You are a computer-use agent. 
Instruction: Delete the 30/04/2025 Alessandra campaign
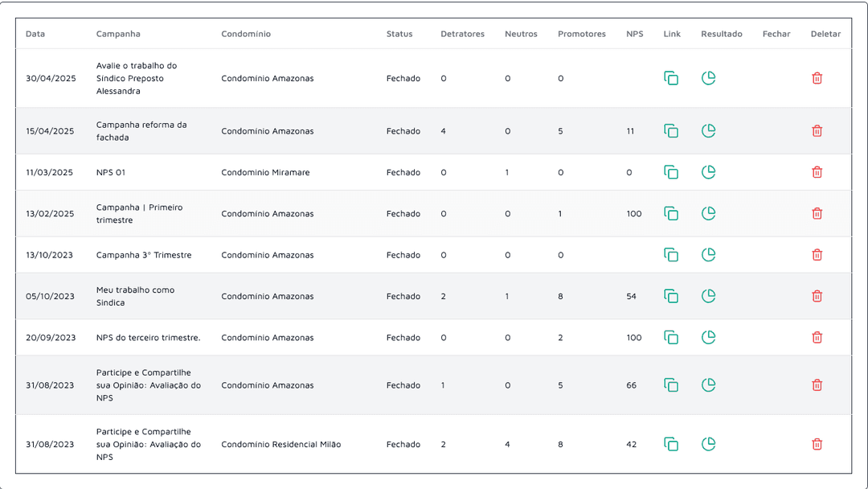coord(817,78)
